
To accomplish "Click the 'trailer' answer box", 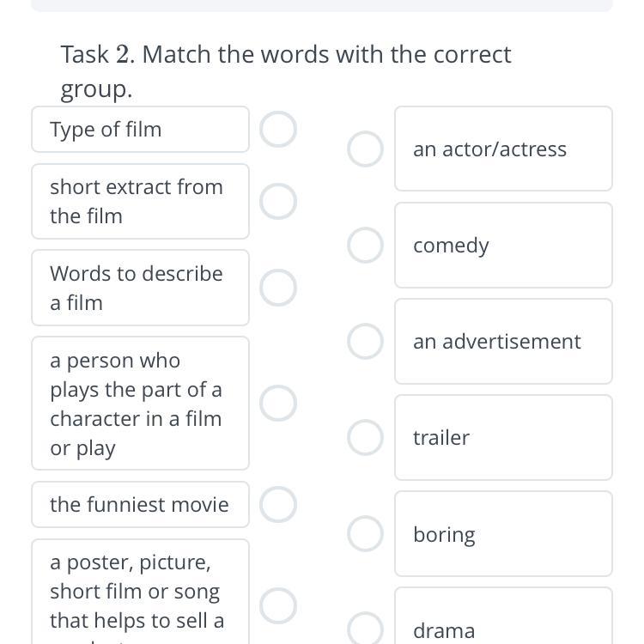I will (x=503, y=437).
